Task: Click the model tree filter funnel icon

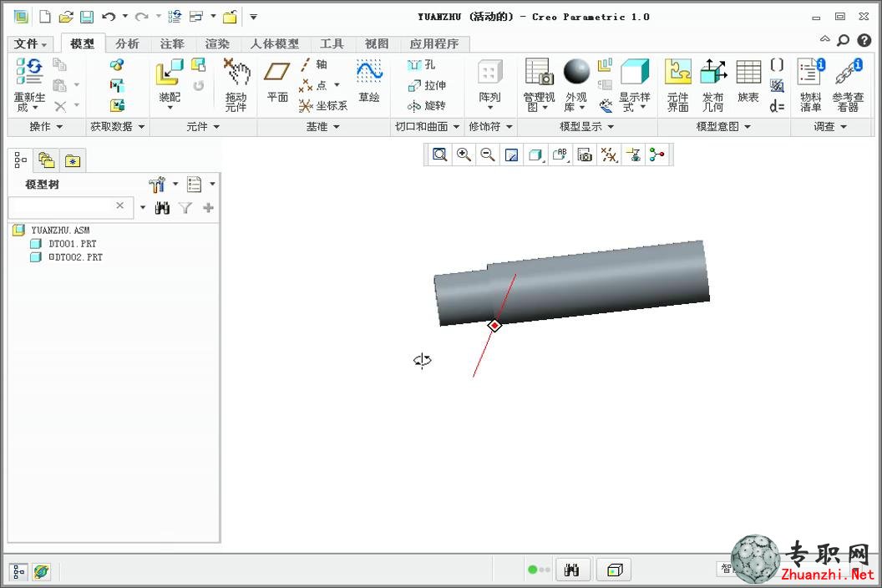Action: 185,208
